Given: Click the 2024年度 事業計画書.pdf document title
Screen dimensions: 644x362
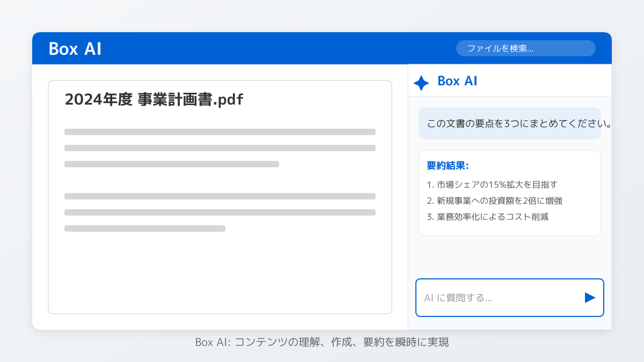Looking at the screenshot, I should tap(153, 100).
